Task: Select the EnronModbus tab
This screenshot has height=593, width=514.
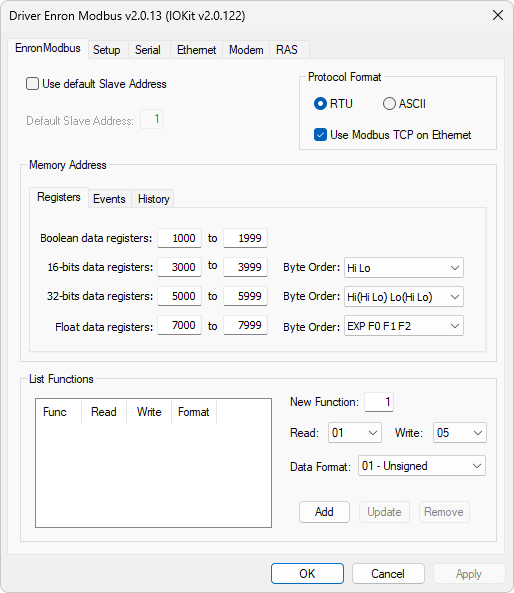Action: pos(48,48)
